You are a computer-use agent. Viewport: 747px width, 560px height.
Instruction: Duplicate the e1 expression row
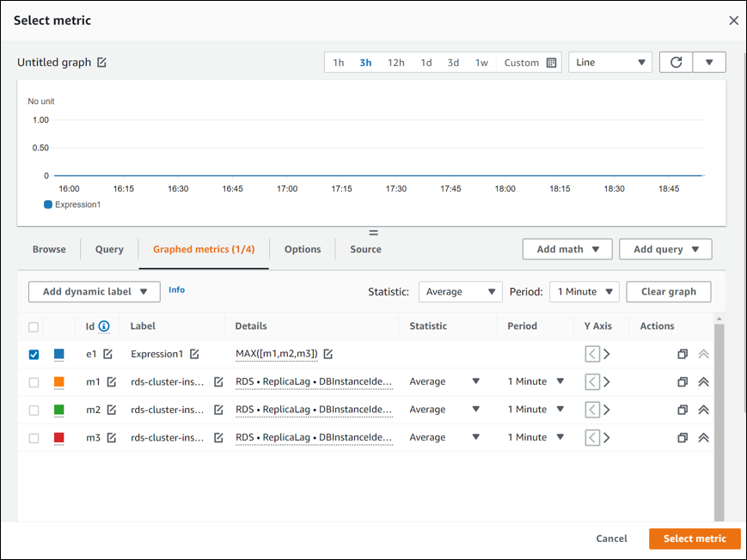tap(683, 353)
